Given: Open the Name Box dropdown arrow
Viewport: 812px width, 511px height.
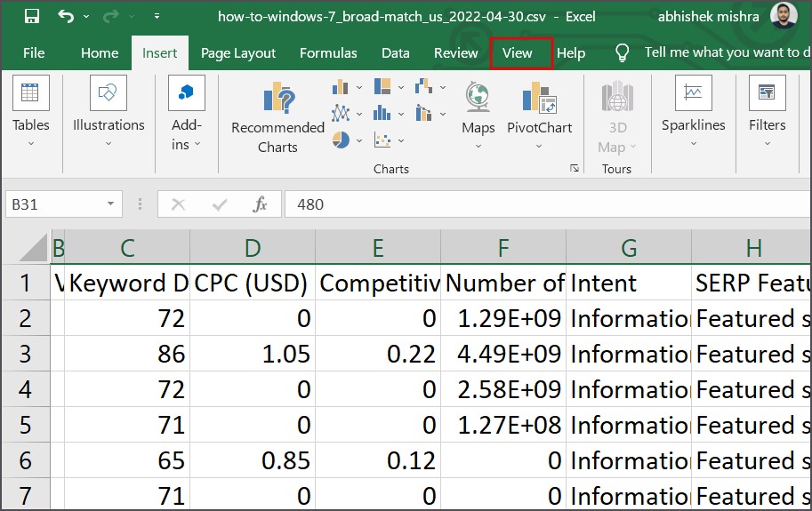Looking at the screenshot, I should pyautogui.click(x=111, y=204).
